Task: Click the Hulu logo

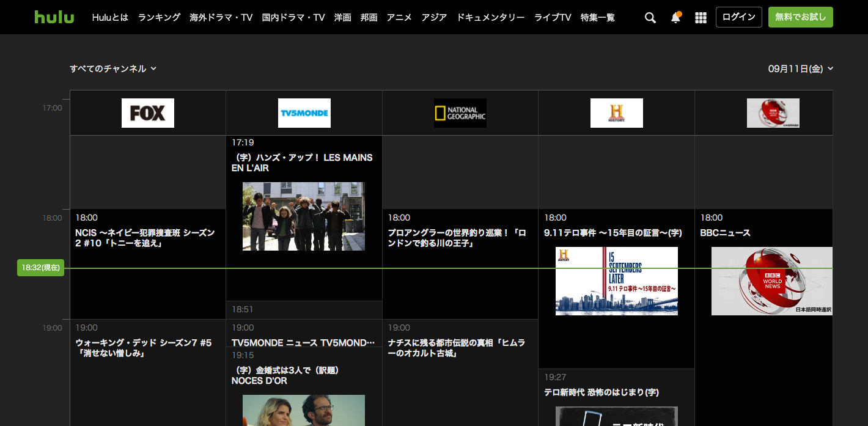Action: 54,17
